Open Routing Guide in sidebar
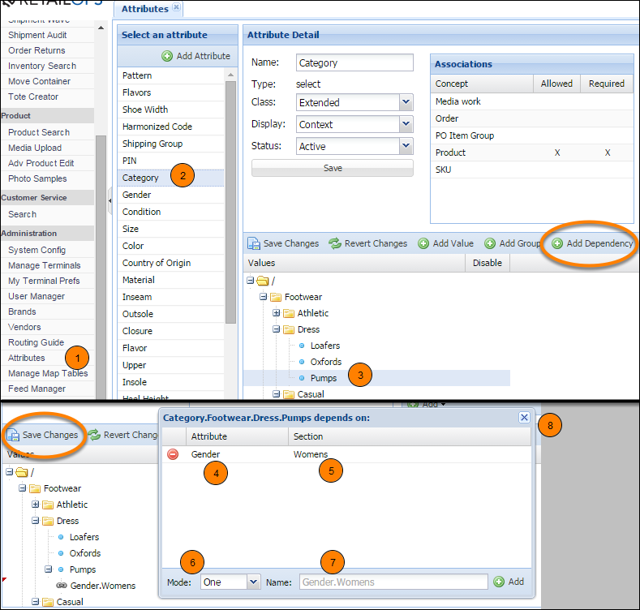Viewport: 640px width, 610px height. 36,343
